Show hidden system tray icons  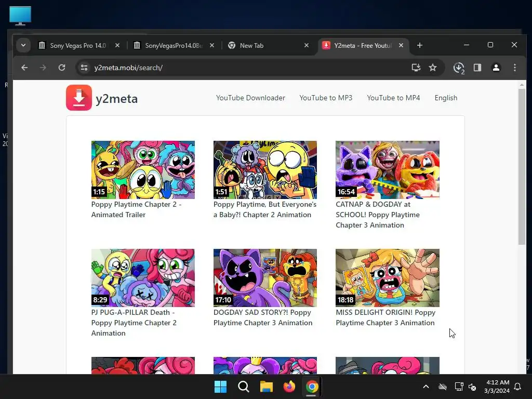click(x=426, y=387)
